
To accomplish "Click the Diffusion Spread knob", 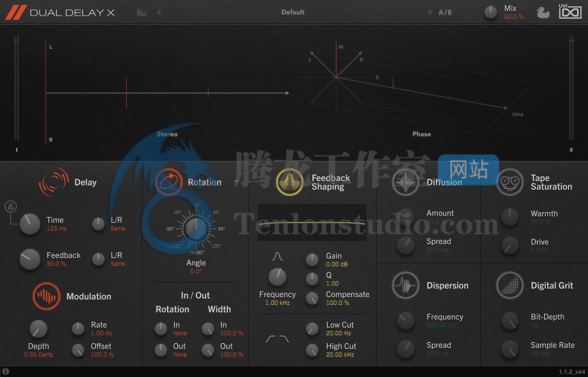I will click(405, 245).
